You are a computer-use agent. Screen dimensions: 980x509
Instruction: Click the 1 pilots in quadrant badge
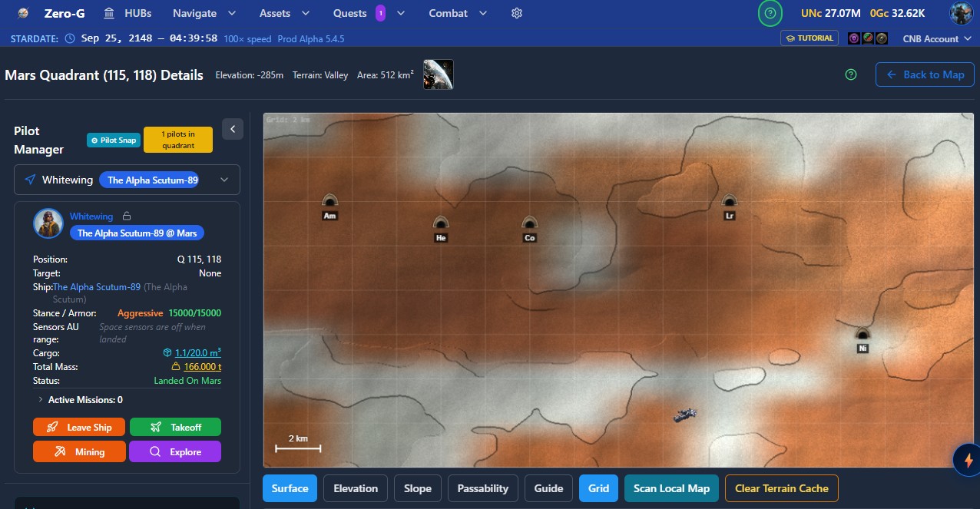coord(177,140)
